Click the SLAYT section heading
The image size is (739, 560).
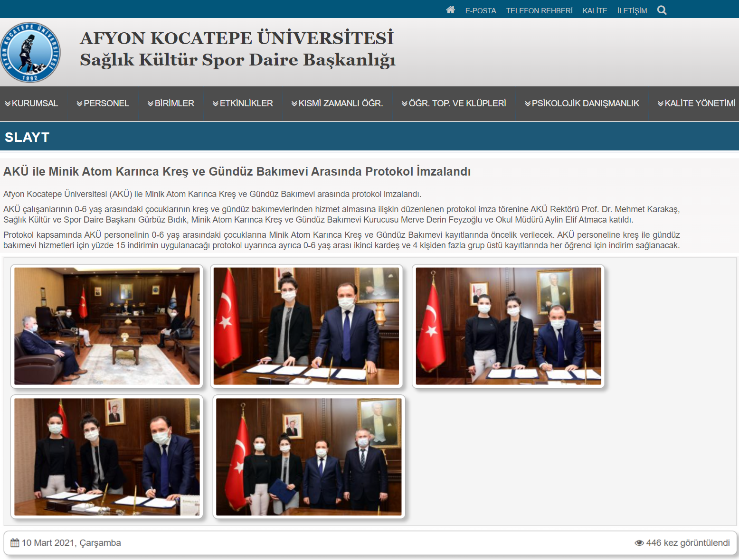tap(27, 137)
